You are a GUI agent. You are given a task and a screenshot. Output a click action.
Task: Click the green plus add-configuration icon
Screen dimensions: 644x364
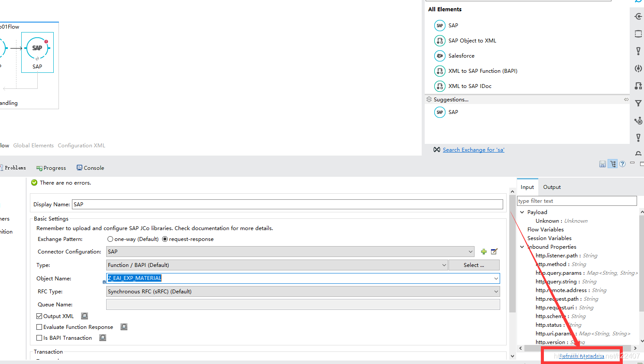coord(484,252)
